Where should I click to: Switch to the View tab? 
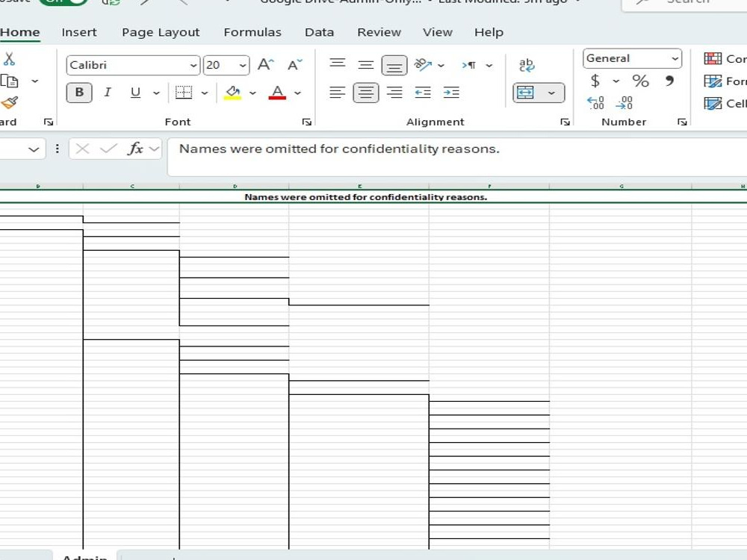click(x=437, y=32)
